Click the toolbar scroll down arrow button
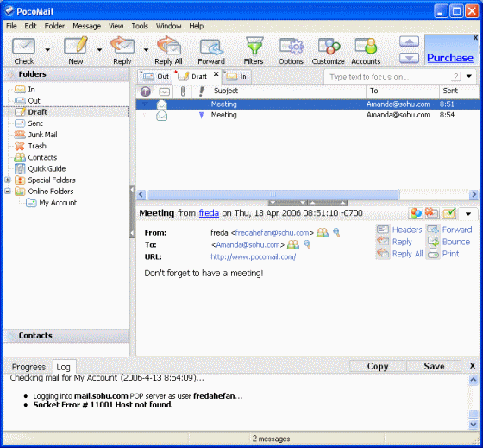 tap(409, 58)
